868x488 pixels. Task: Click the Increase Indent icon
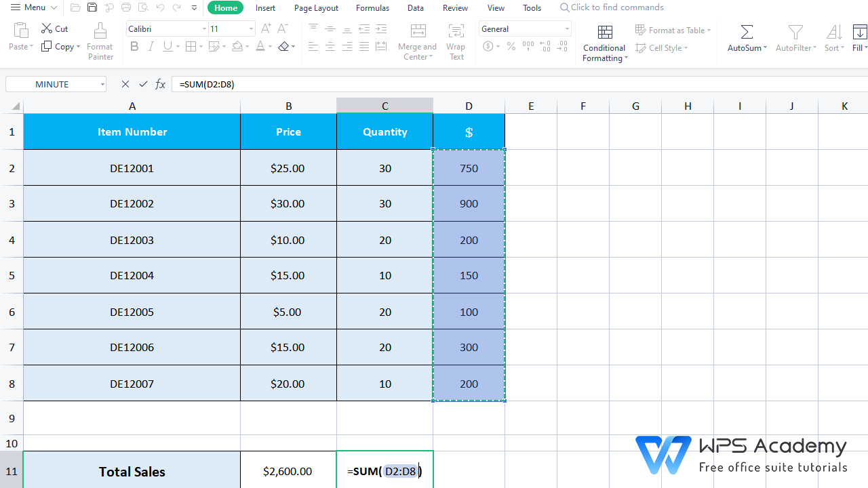click(381, 28)
